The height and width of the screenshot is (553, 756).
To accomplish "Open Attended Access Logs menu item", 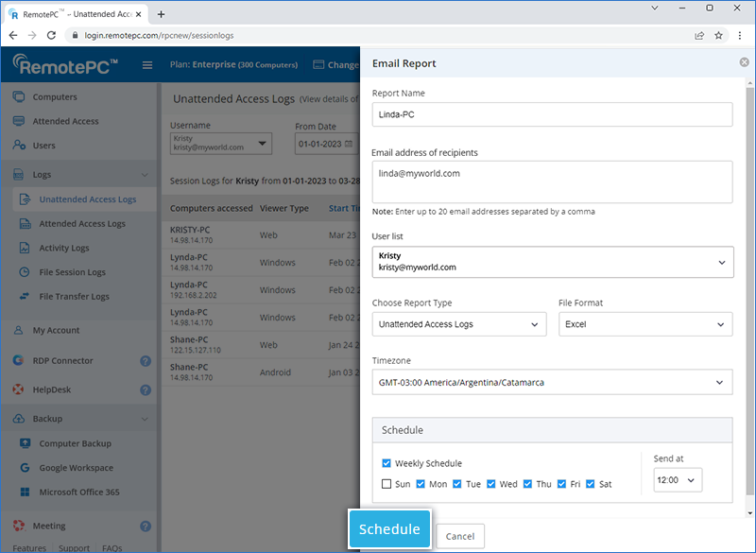I will 82,224.
